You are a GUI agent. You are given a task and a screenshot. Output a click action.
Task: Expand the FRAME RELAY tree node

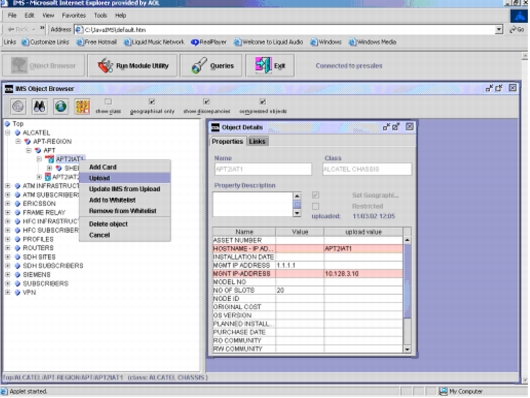(7, 212)
